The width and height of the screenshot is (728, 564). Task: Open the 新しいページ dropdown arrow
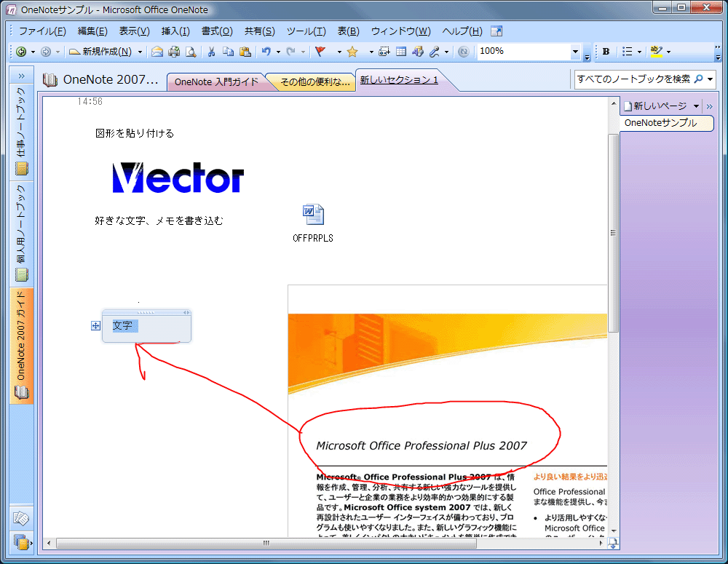696,106
